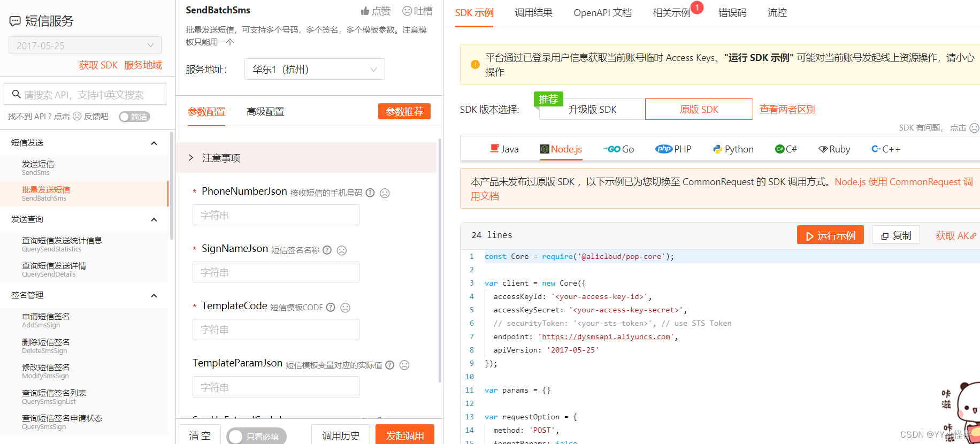The width and height of the screenshot is (980, 444).
Task: Open TemplateParamJson help question icon
Action: 390,365
